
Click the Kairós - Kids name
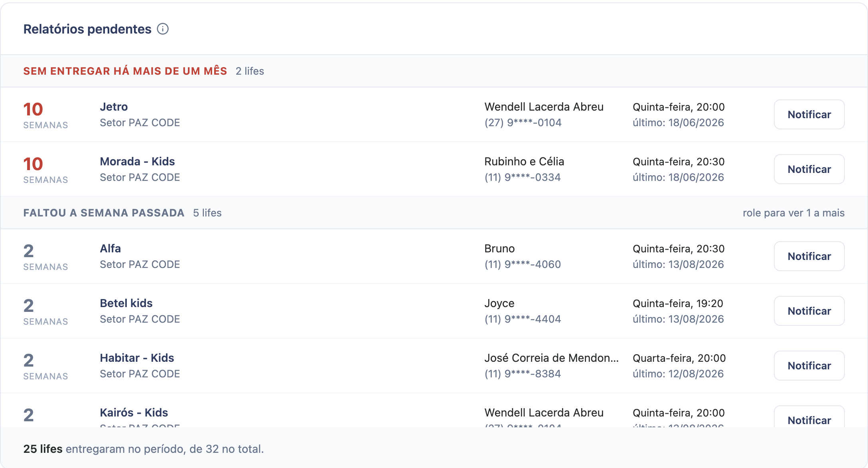(x=134, y=412)
